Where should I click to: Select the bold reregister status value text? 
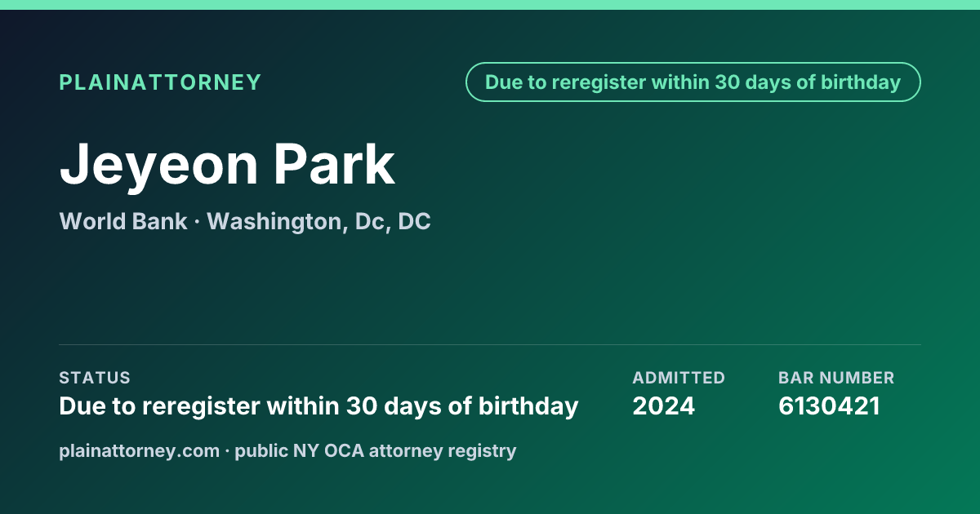click(x=318, y=405)
